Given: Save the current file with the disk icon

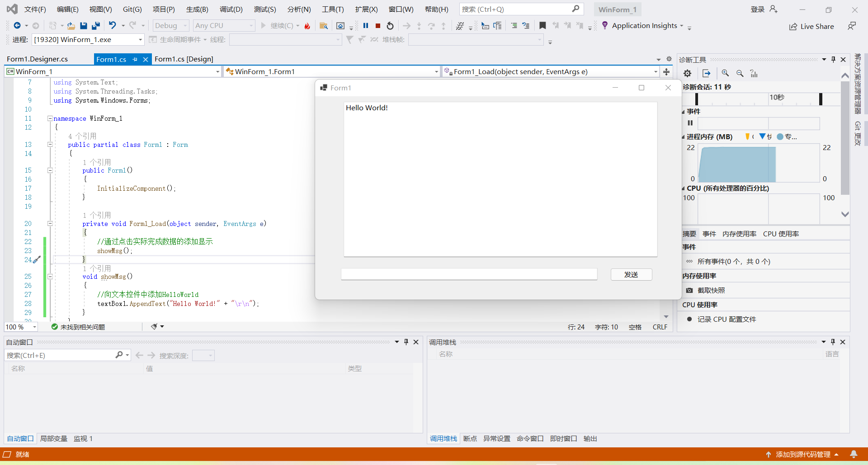Looking at the screenshot, I should tap(84, 26).
